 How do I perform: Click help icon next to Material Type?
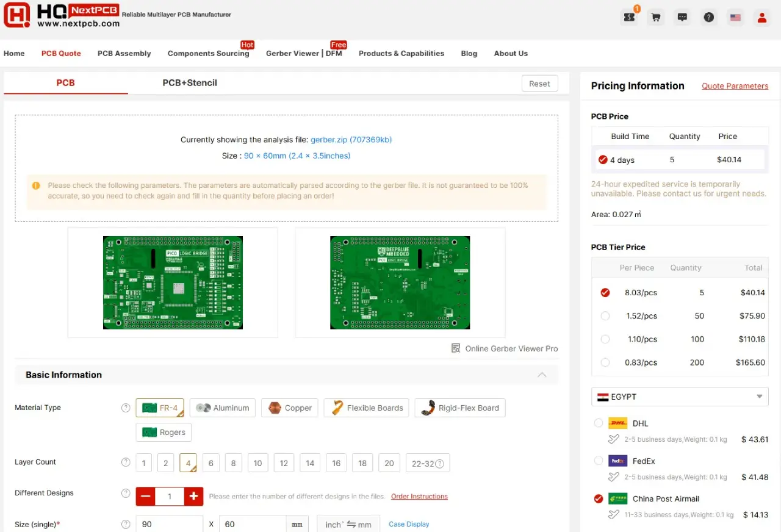(x=126, y=408)
